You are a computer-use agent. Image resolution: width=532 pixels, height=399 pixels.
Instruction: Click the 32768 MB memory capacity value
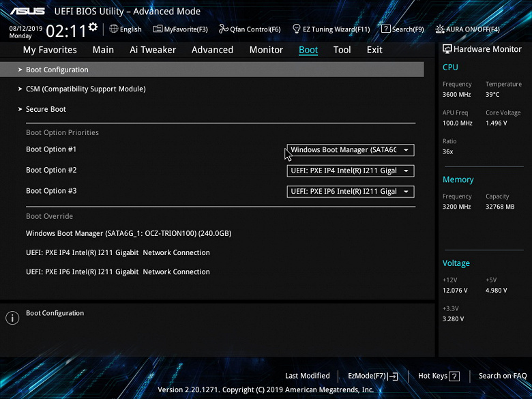coord(500,207)
